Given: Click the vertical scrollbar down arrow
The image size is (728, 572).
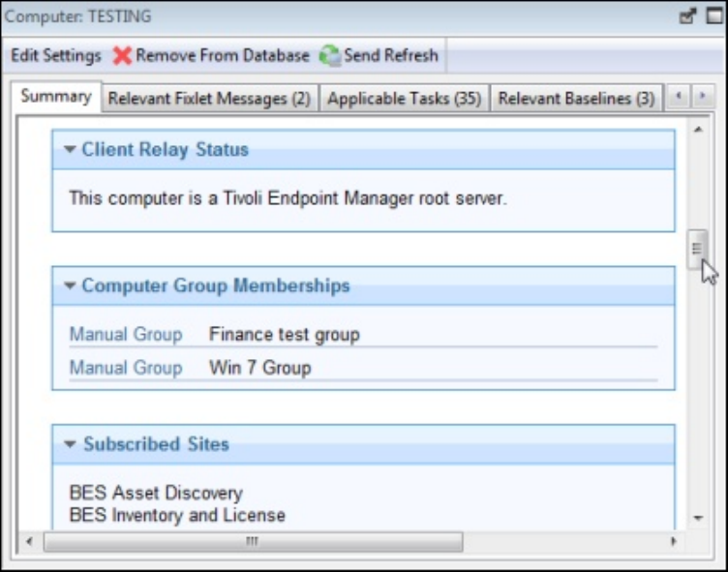Looking at the screenshot, I should pyautogui.click(x=697, y=519).
